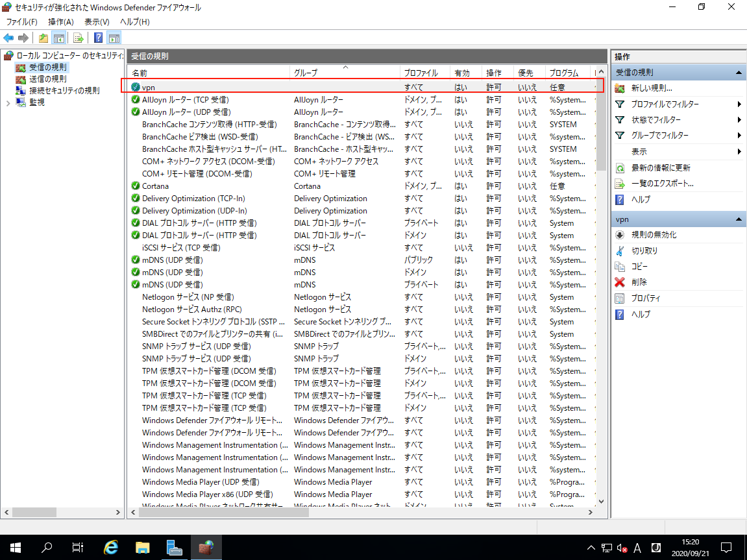
Task: Click ヘルプ link under vpn actions
Action: [641, 314]
